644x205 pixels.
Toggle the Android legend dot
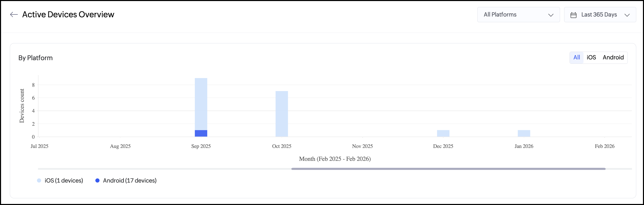tap(97, 180)
